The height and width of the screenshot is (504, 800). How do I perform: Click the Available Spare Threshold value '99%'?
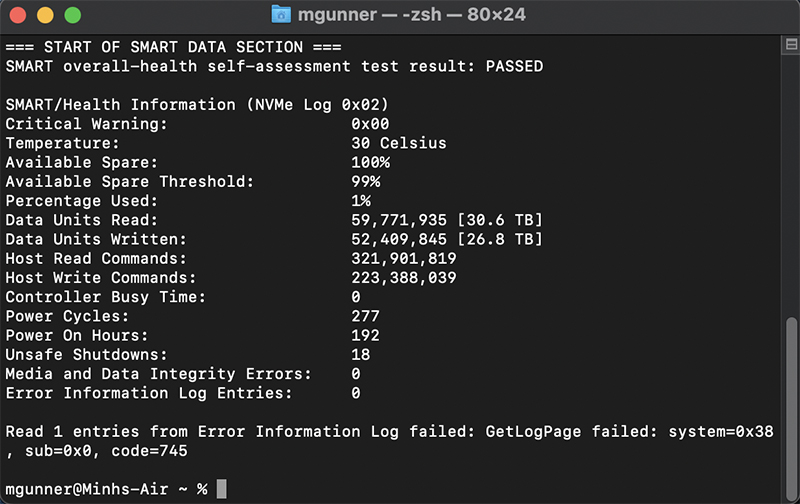pos(365,182)
